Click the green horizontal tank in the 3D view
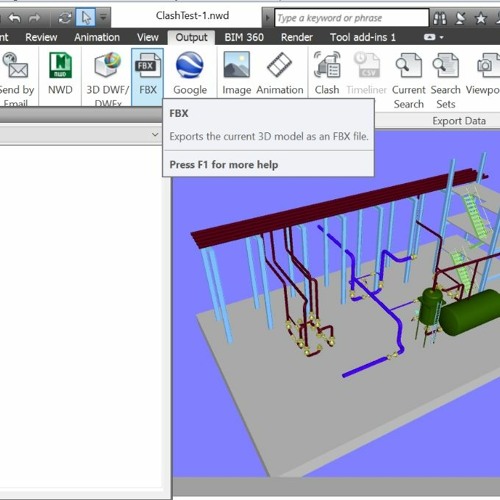500x500 pixels. [x=470, y=313]
